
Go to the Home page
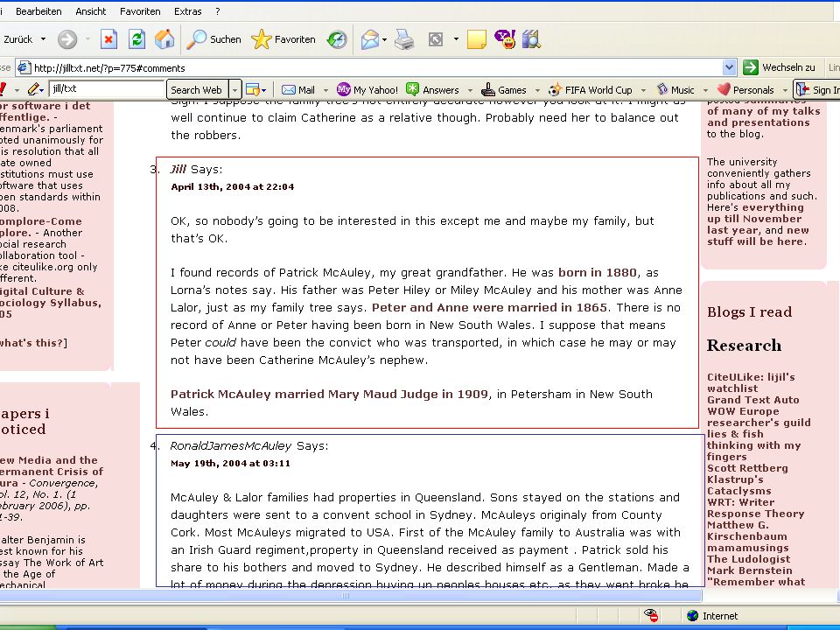tap(164, 39)
